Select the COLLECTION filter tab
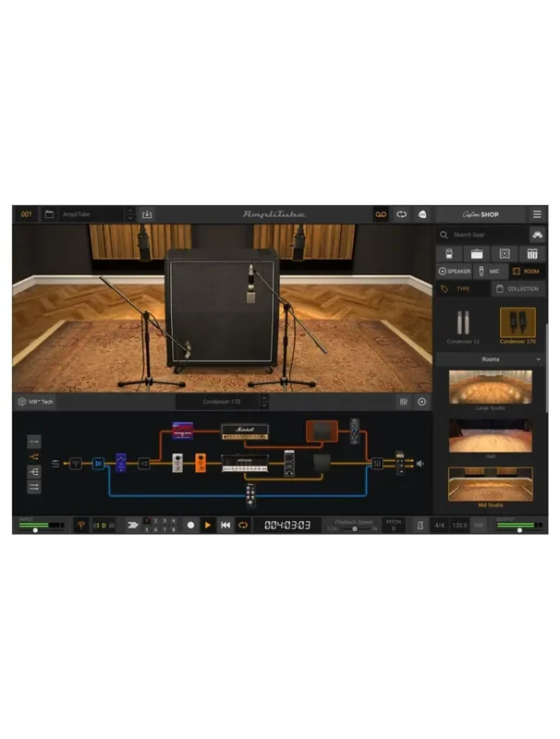Screen dimensions: 560x739 click(517, 288)
